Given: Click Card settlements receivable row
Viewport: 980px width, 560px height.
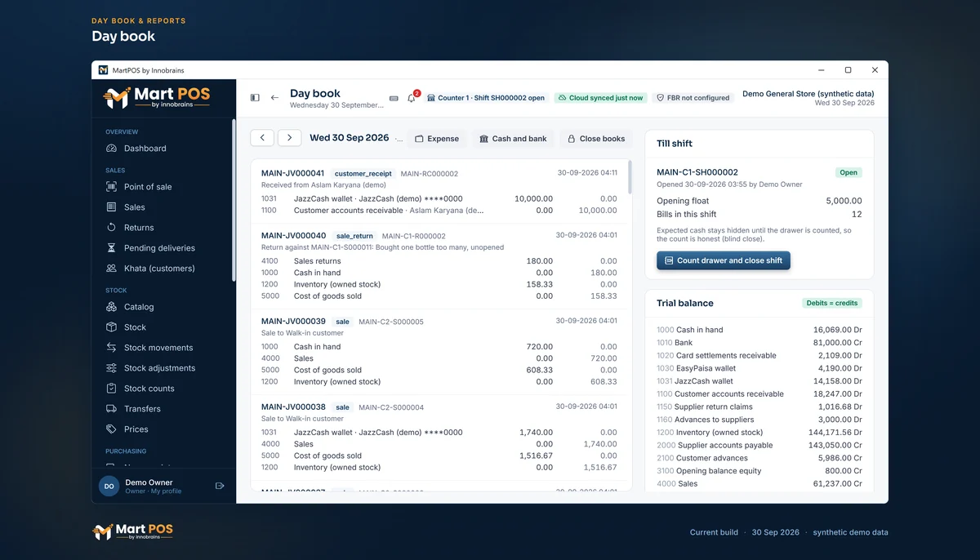Looking at the screenshot, I should [759, 356].
